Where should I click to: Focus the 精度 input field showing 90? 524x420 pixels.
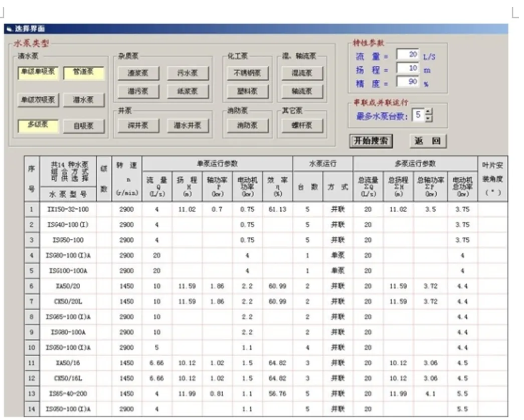(407, 82)
